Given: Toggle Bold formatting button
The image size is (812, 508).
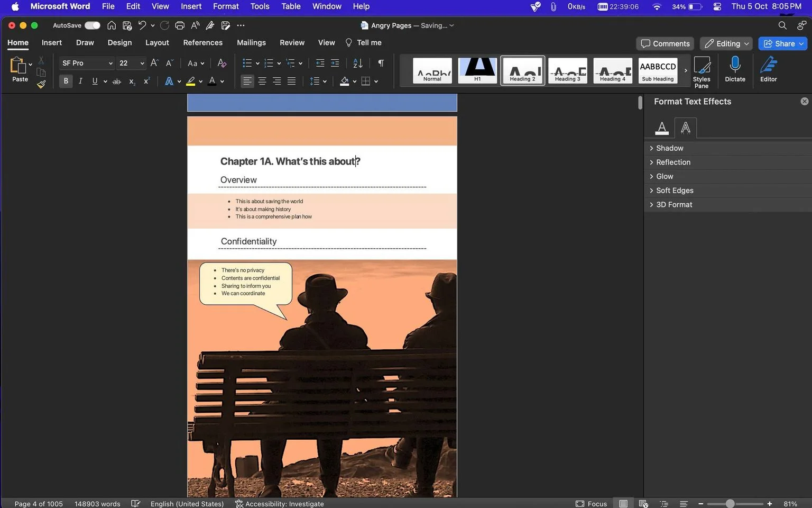Looking at the screenshot, I should [66, 81].
